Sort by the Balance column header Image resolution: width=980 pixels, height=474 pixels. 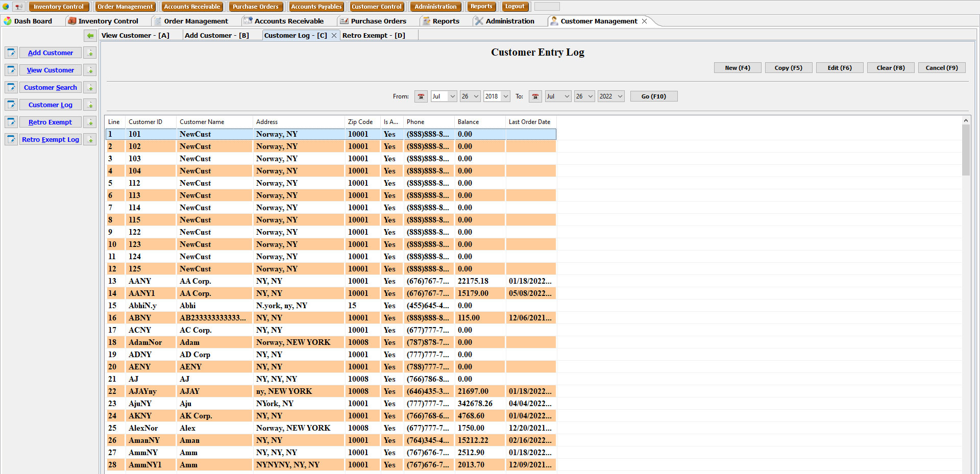[480, 122]
